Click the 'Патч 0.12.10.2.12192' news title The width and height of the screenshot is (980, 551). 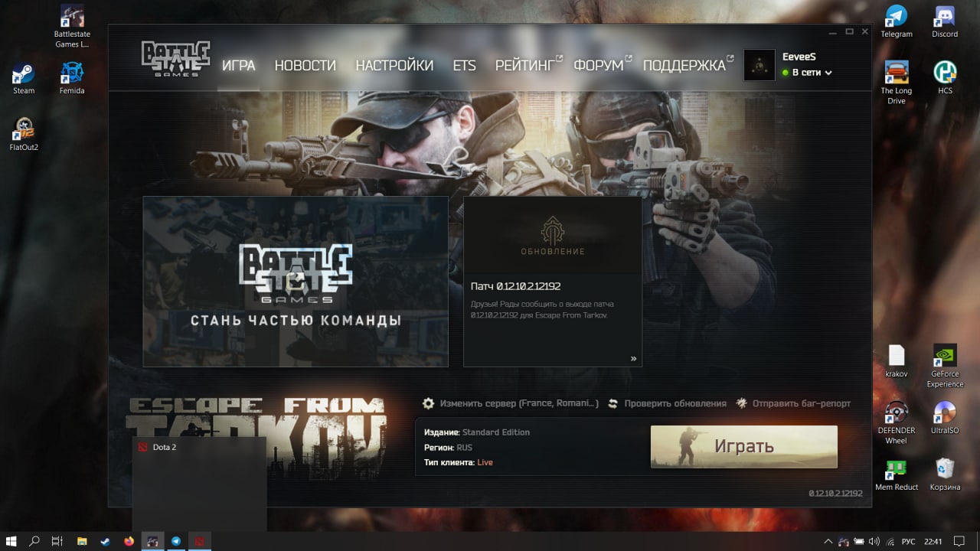tap(516, 286)
